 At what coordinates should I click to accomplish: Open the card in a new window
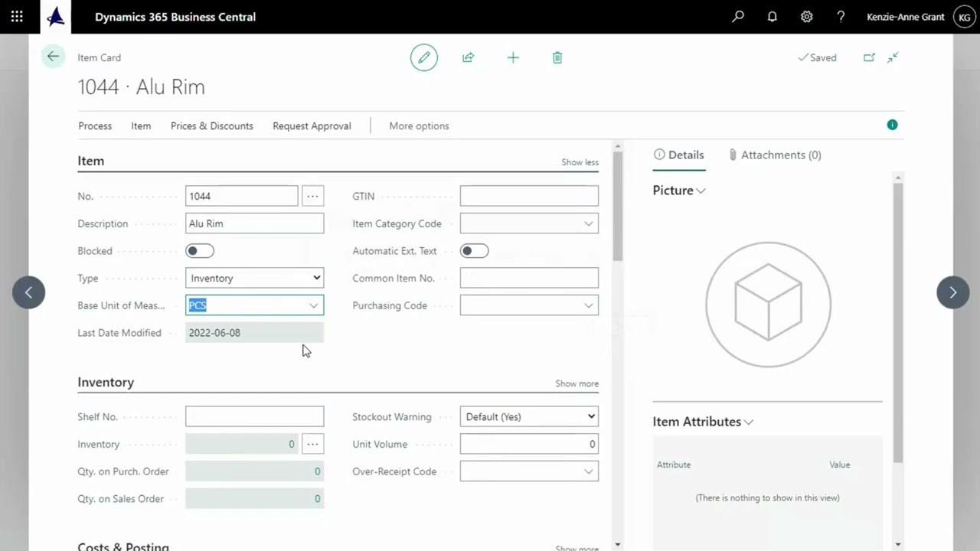pos(869,57)
